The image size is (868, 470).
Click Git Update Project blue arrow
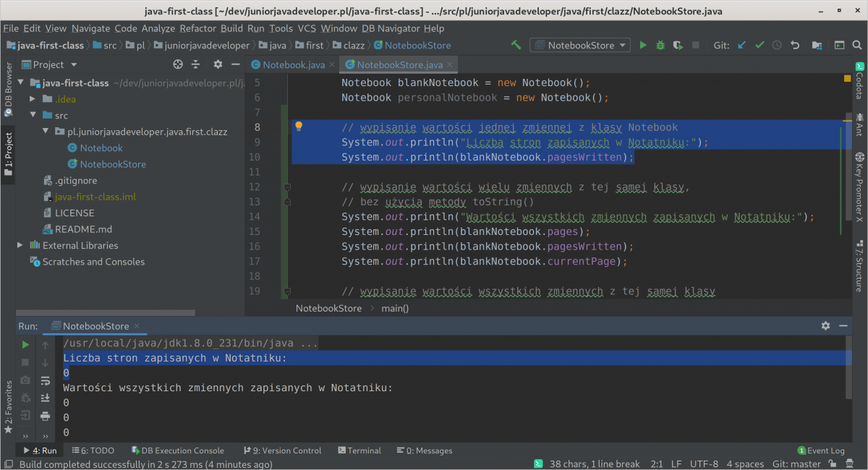pos(741,45)
